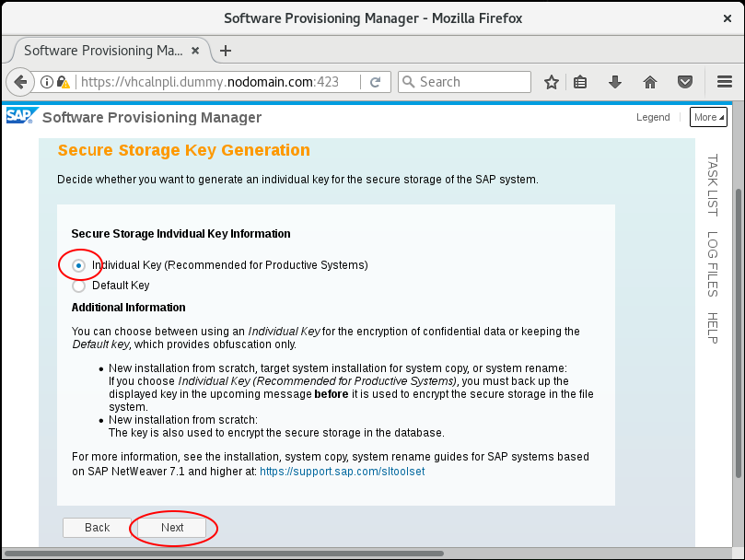Reload the current page
The height and width of the screenshot is (560, 745).
tap(376, 82)
